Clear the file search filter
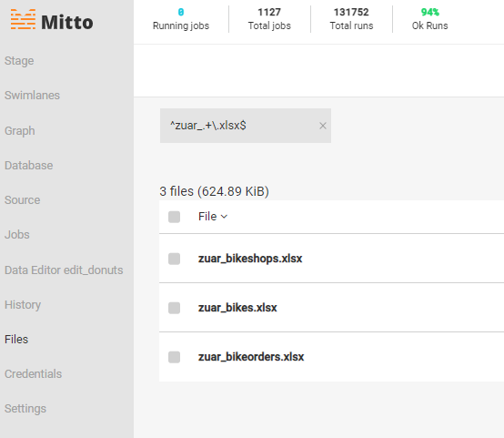Screen dimensions: 504x438 click(323, 126)
